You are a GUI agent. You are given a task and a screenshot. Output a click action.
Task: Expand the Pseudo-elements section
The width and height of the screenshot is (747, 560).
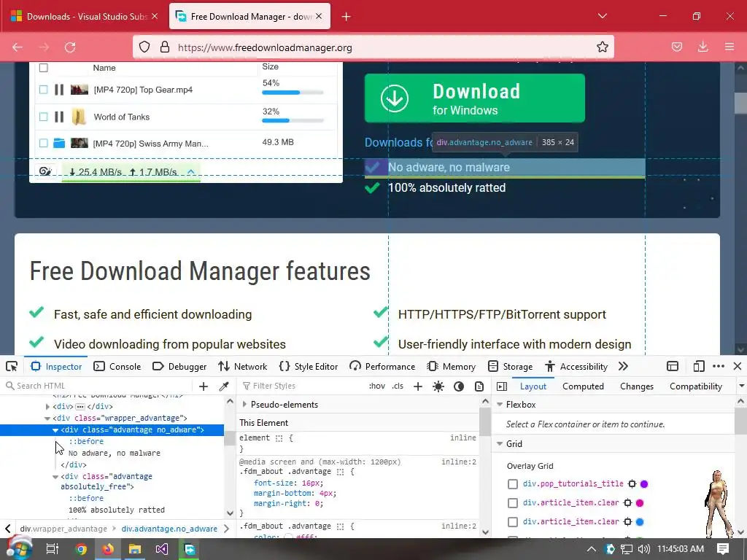pyautogui.click(x=244, y=404)
